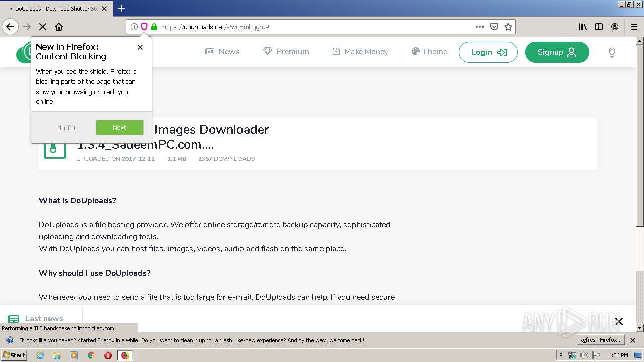Click the green padlock icon
This screenshot has width=644, height=362.
coord(154,27)
